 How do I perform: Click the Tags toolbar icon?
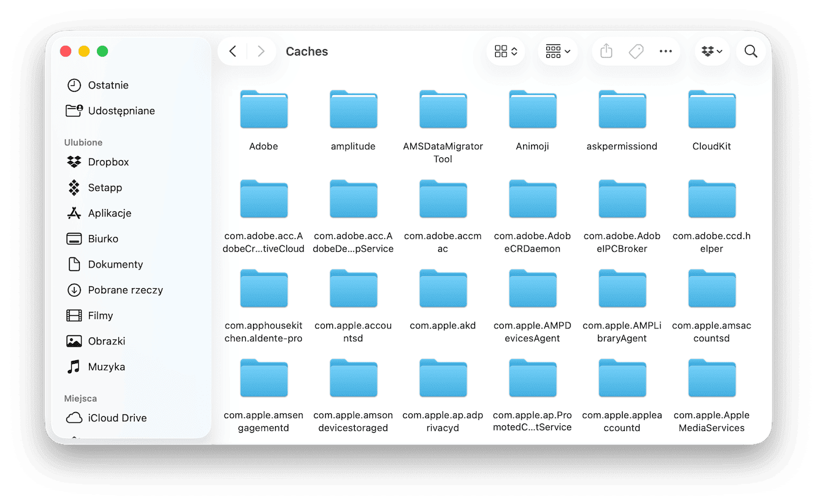[x=636, y=51]
